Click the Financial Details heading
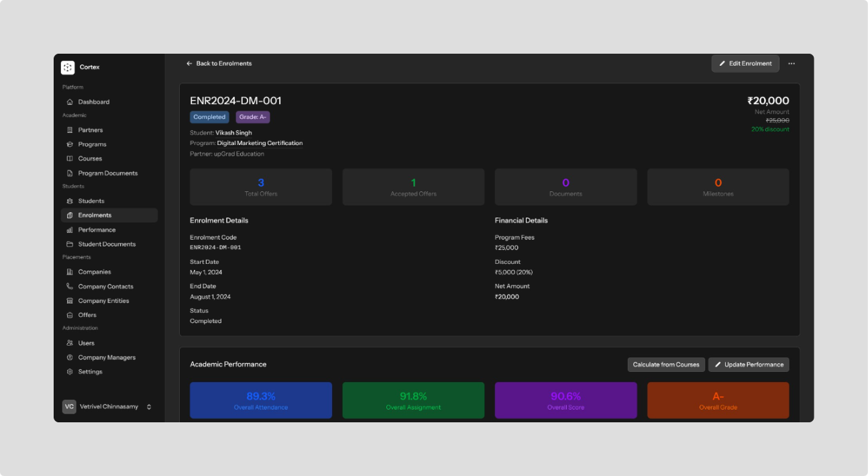Image resolution: width=868 pixels, height=476 pixels. click(521, 220)
